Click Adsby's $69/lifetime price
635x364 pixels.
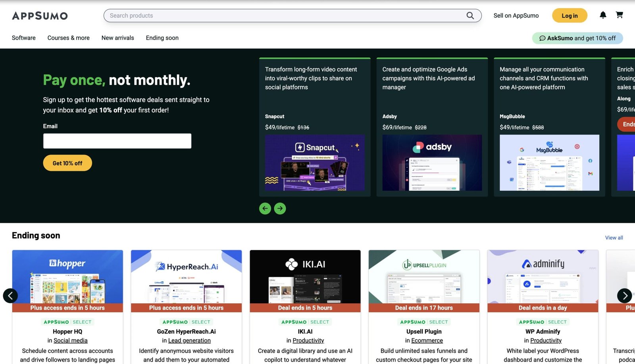pos(397,127)
